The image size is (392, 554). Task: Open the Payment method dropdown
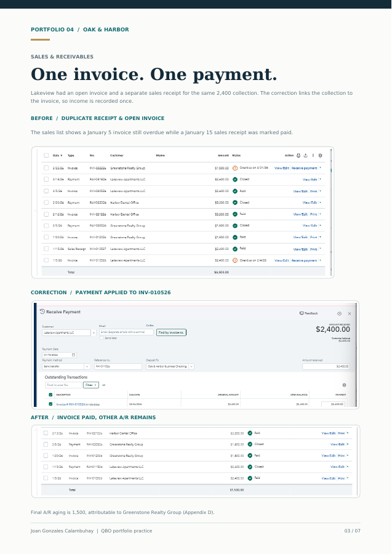[x=87, y=367]
